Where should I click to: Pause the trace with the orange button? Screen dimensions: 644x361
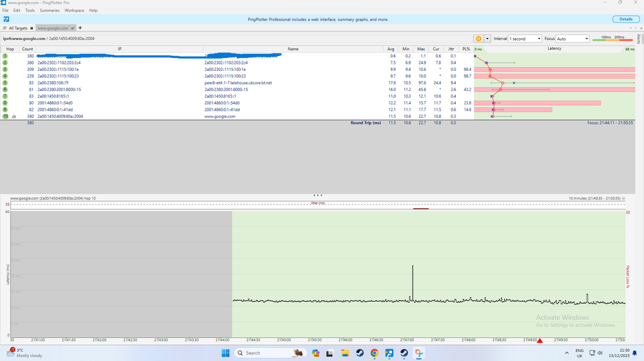(x=478, y=39)
